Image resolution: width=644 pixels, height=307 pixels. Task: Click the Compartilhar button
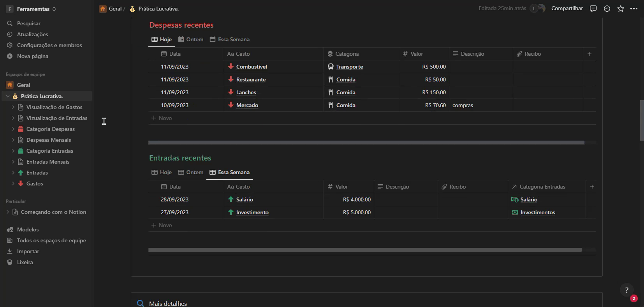(567, 8)
